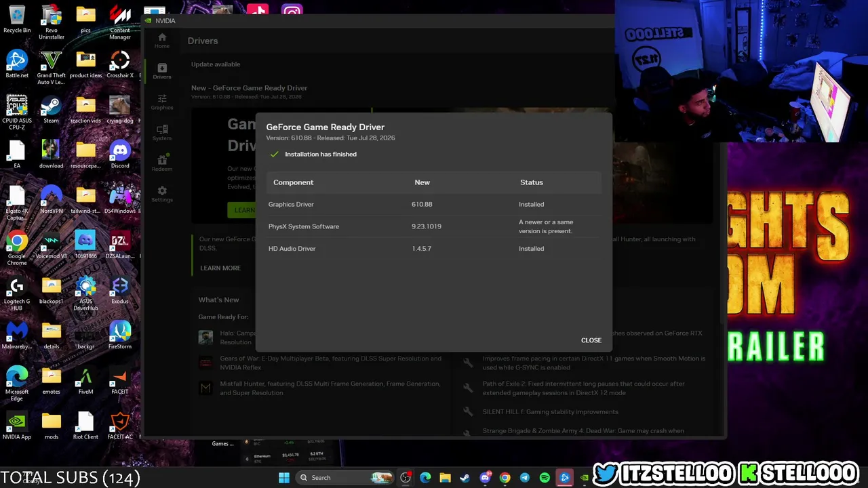Click Drivers heading in NVIDIA window
868x488 pixels.
point(203,41)
